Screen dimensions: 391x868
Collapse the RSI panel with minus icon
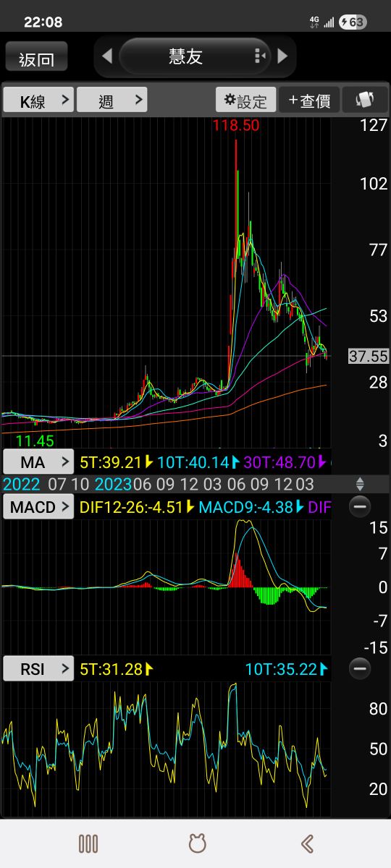360,669
